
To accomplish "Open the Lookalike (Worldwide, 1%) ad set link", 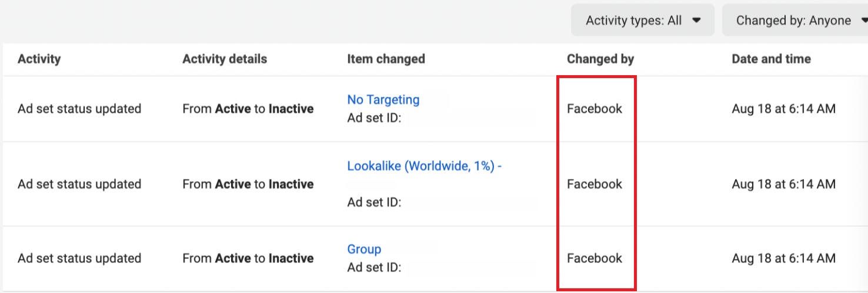I will [x=425, y=166].
